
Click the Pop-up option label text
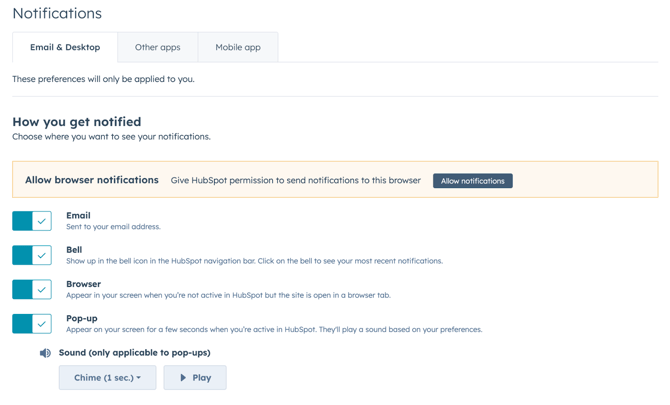82,318
